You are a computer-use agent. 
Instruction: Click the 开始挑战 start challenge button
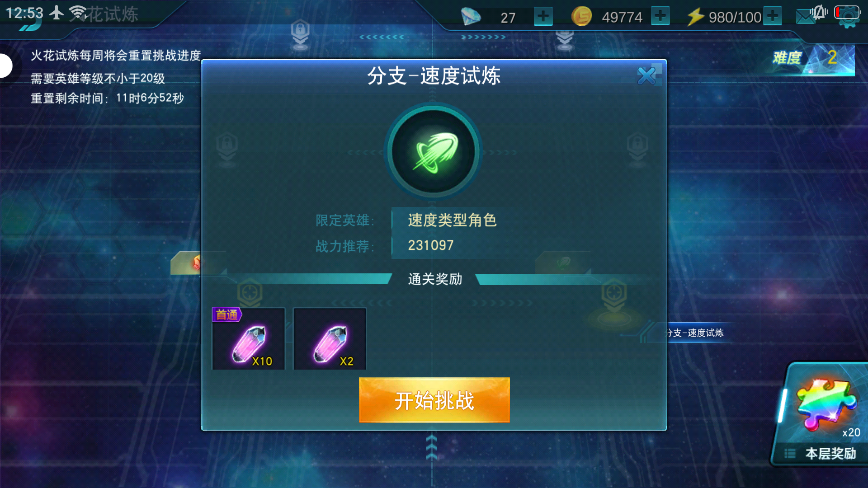(x=434, y=400)
